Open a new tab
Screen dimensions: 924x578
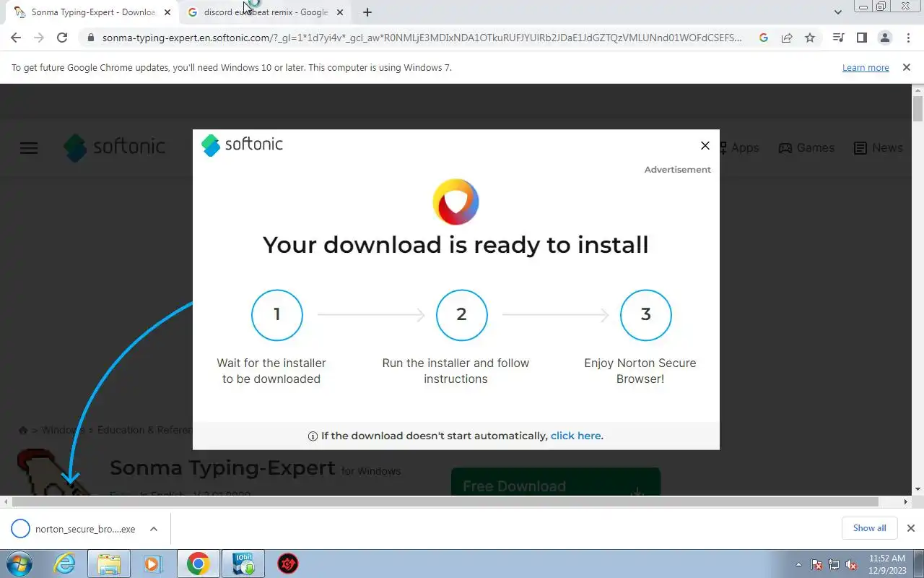pos(367,12)
